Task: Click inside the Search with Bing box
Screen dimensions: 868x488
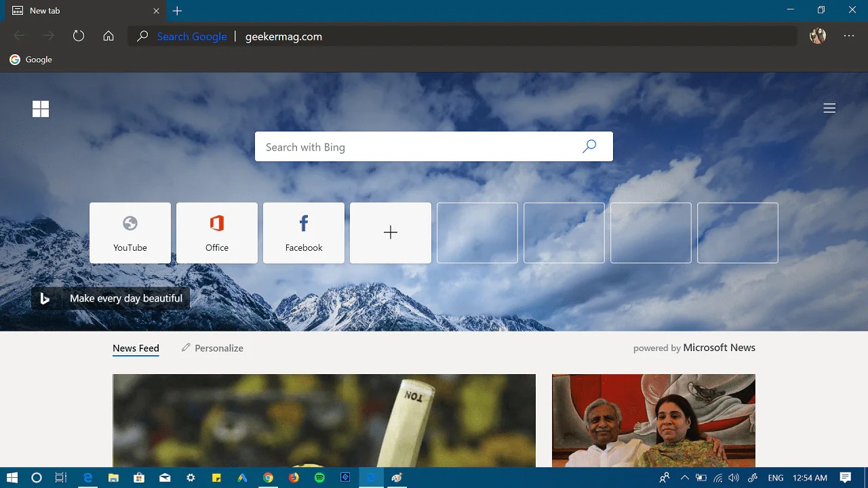Action: pyautogui.click(x=407, y=146)
